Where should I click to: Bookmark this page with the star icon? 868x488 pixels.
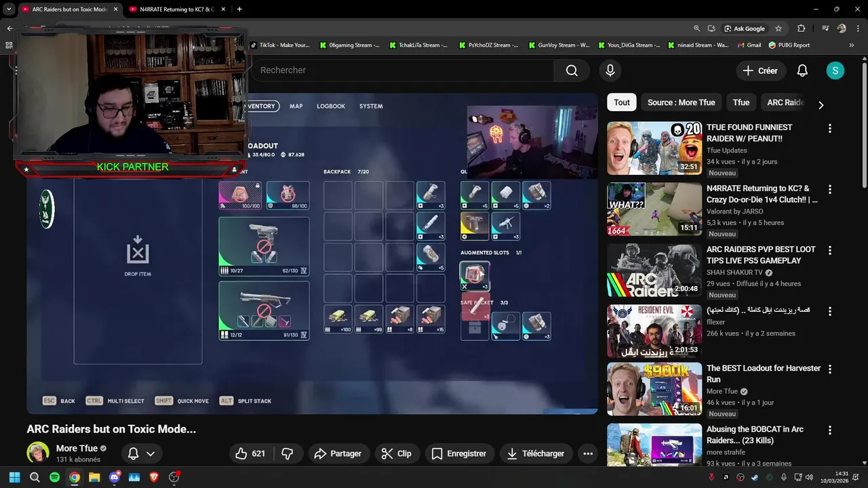tap(778, 28)
